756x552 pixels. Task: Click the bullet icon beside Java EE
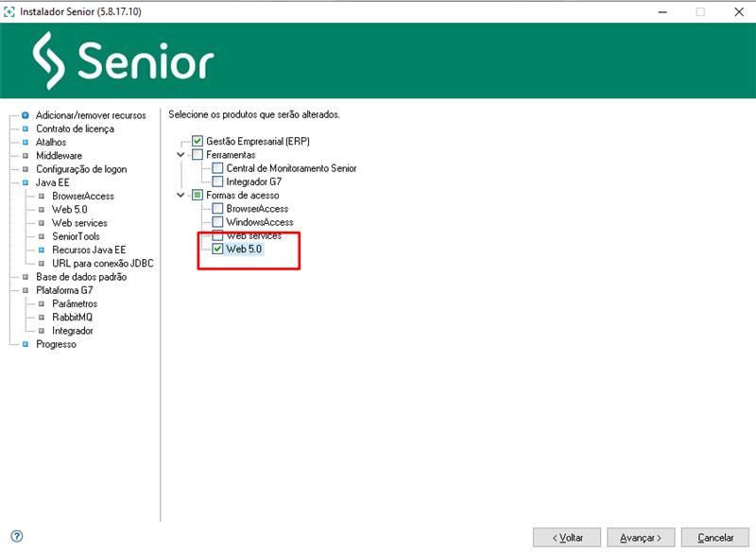[x=26, y=182]
